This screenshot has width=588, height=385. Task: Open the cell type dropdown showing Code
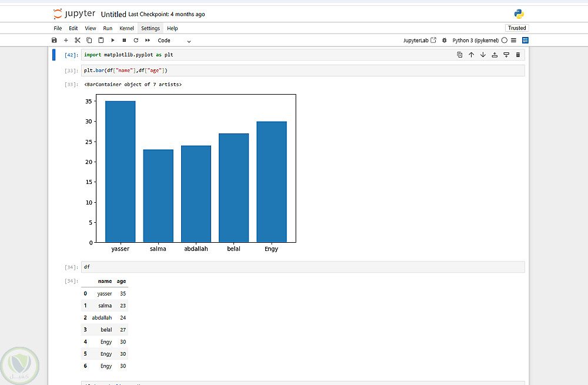(x=175, y=41)
